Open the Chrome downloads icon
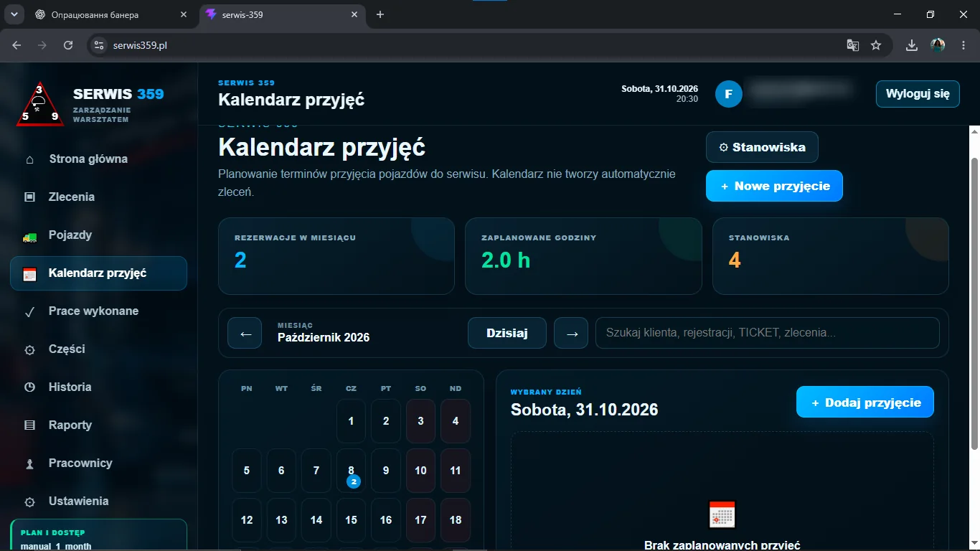This screenshot has height=551, width=980. coord(912,45)
